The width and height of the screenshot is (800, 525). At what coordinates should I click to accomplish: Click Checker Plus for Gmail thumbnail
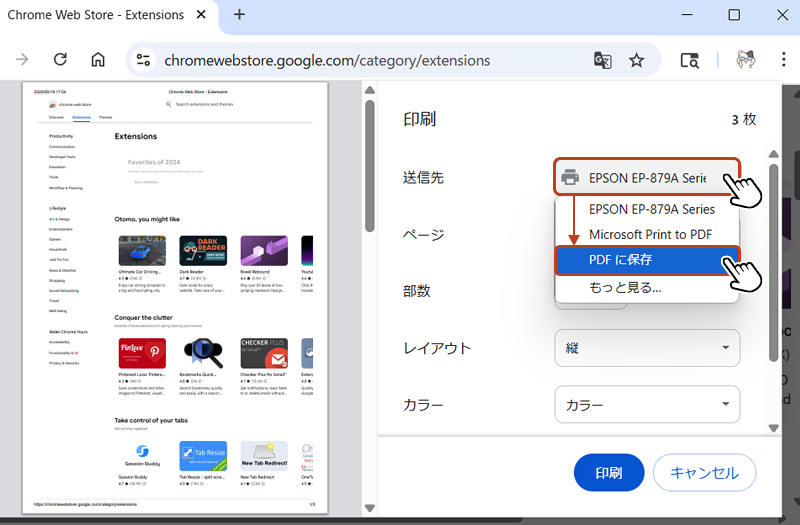tap(264, 353)
